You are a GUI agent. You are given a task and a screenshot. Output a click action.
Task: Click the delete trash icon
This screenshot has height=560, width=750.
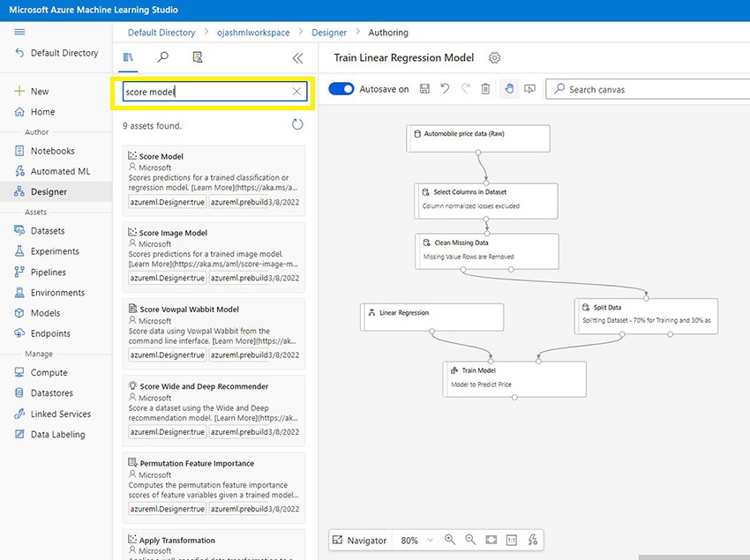click(x=485, y=88)
